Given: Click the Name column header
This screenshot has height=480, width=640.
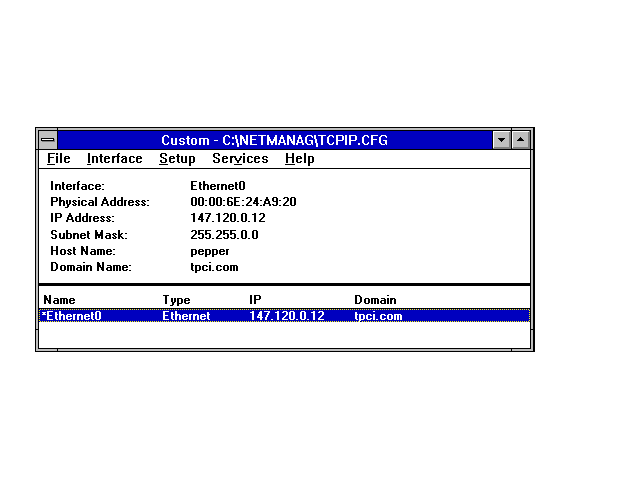Looking at the screenshot, I should point(60,300).
